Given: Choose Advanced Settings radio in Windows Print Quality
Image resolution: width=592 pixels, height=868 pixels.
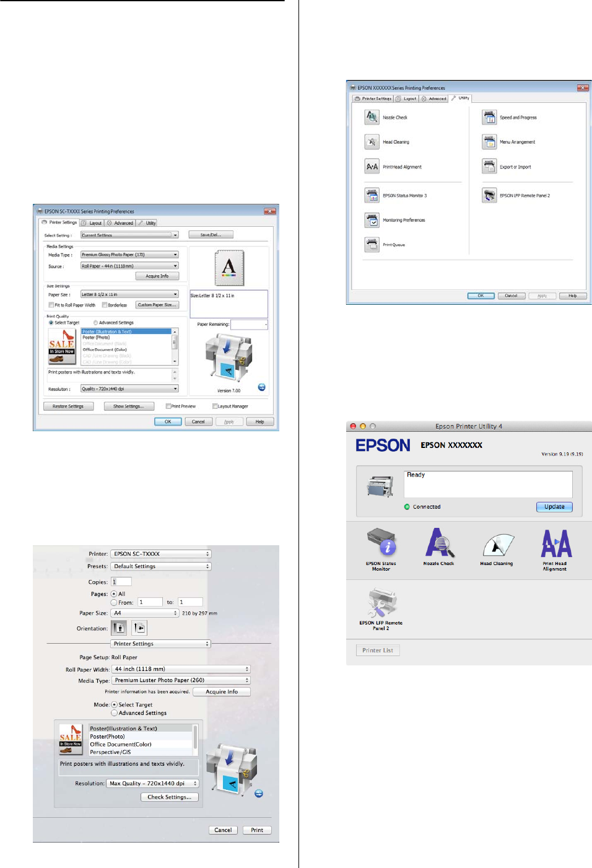Looking at the screenshot, I should click(95, 323).
